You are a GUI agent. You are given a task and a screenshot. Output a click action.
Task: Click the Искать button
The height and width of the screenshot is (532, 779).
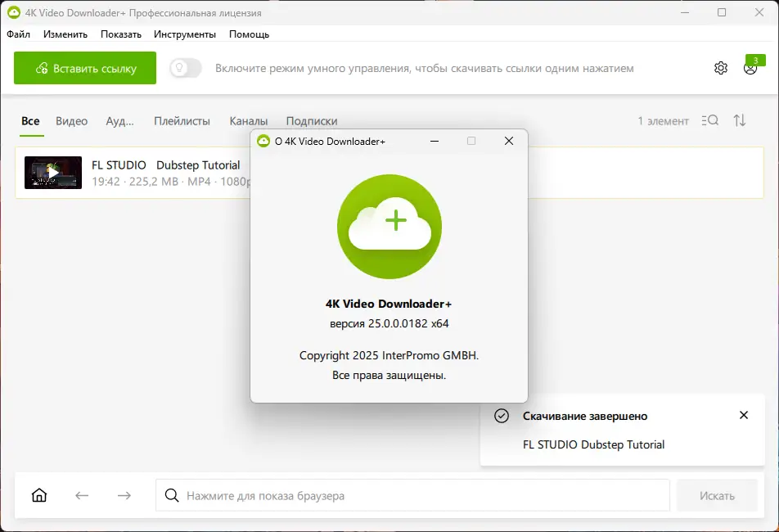coord(718,495)
